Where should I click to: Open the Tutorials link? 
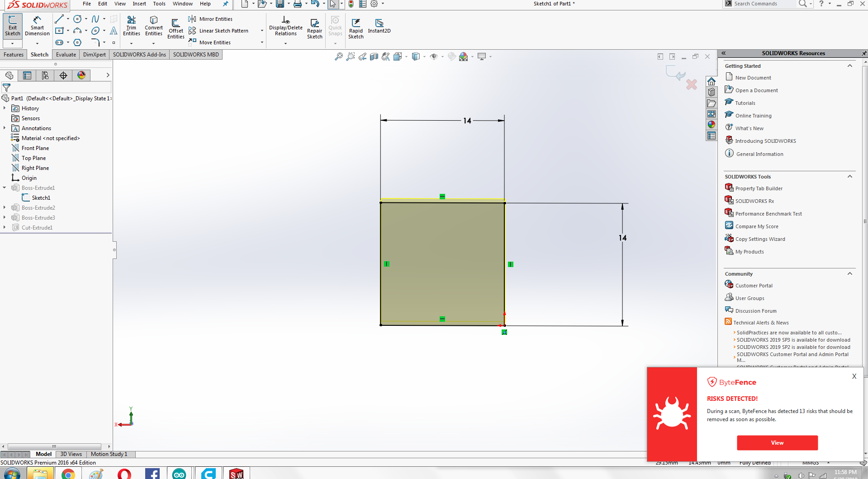(x=745, y=103)
